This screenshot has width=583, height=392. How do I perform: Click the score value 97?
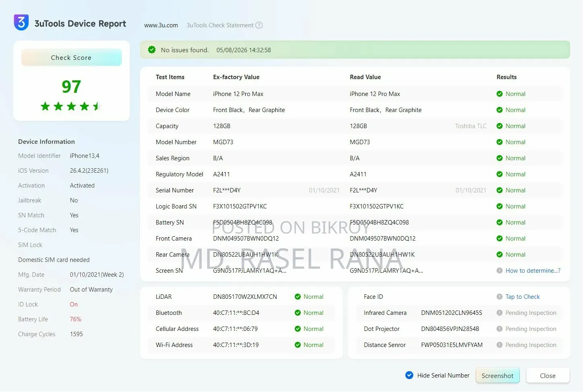coord(71,86)
